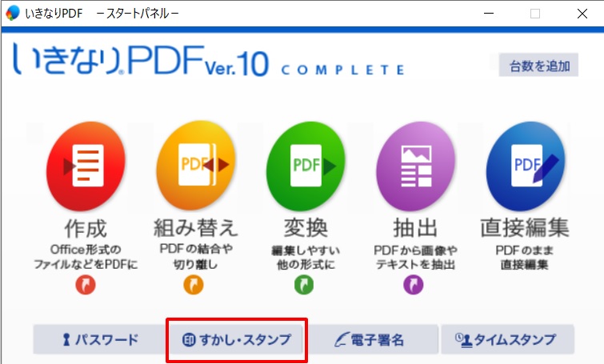The width and height of the screenshot is (604, 364).
Task: Click the すかし・スタンプ button
Action: (x=236, y=339)
